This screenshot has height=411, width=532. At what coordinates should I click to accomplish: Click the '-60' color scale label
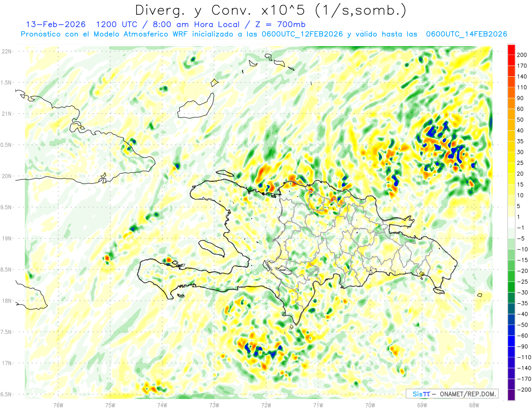(x=522, y=336)
